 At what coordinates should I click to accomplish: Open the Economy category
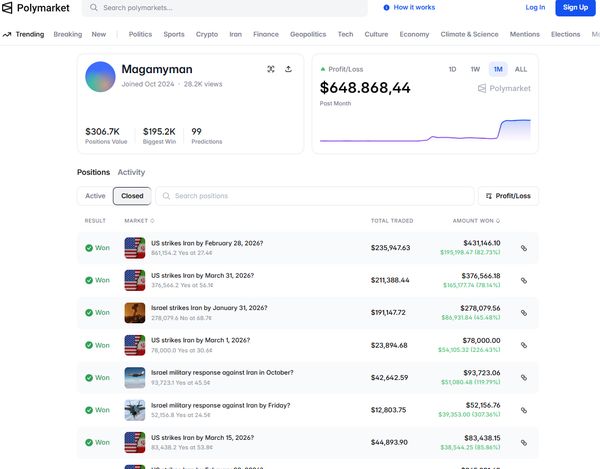point(414,34)
